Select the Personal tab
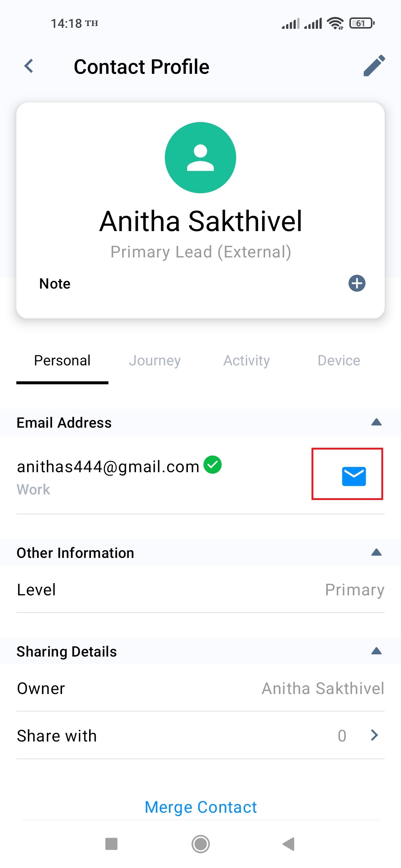The width and height of the screenshot is (401, 868). (62, 361)
